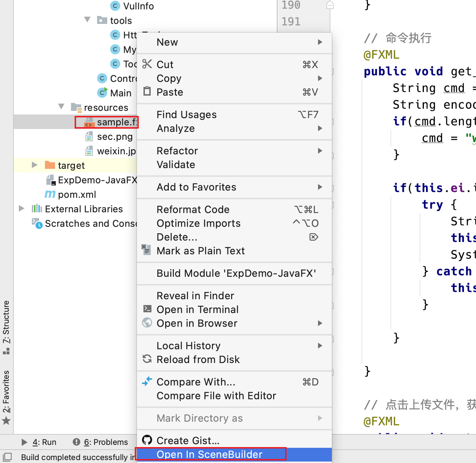Click the Open in Terminal icon
Viewport: 476px width, 463px height.
pos(147,309)
